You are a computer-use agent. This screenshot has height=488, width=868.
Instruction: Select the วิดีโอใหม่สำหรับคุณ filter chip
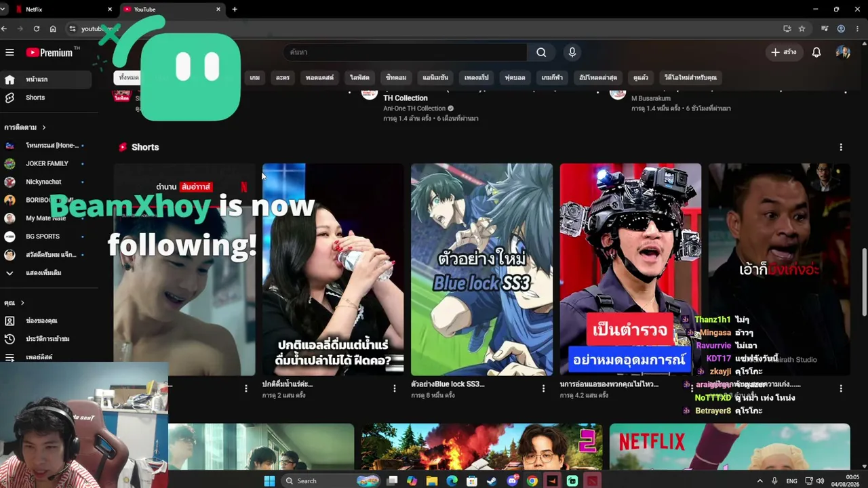click(x=690, y=77)
